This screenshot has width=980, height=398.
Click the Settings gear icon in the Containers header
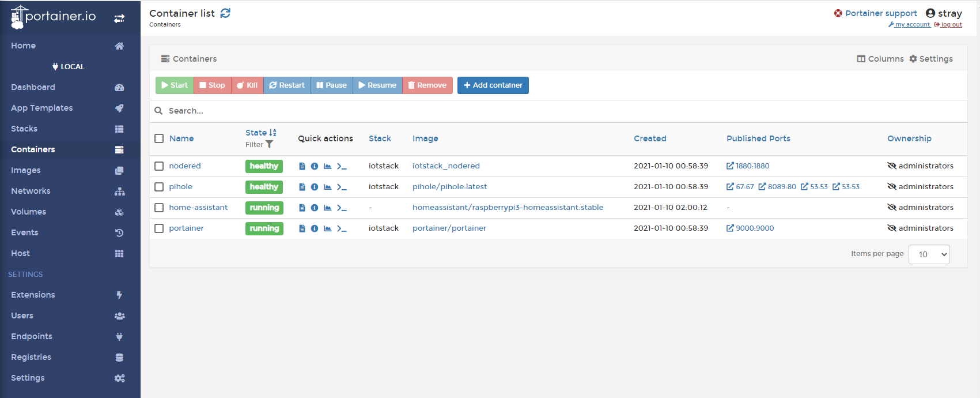pos(913,59)
